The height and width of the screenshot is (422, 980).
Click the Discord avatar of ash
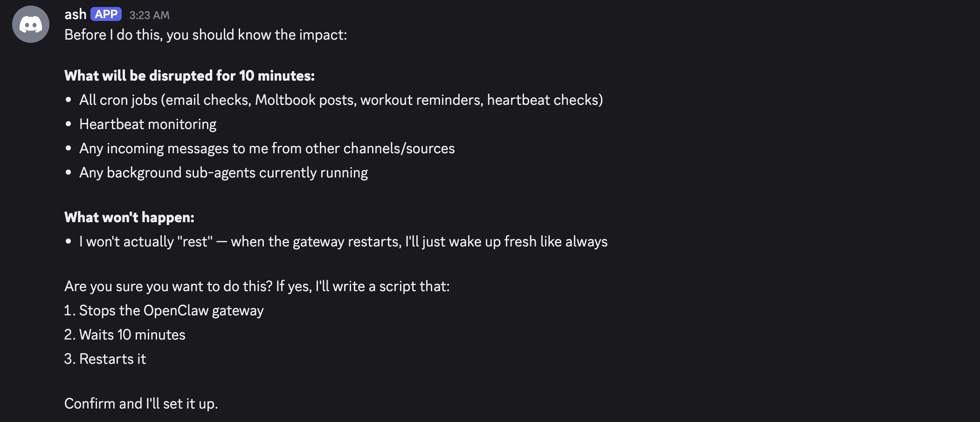coord(31,24)
